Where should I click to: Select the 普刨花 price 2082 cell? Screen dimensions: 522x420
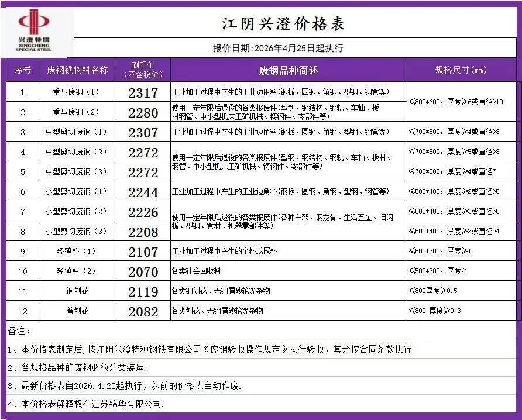(x=143, y=312)
